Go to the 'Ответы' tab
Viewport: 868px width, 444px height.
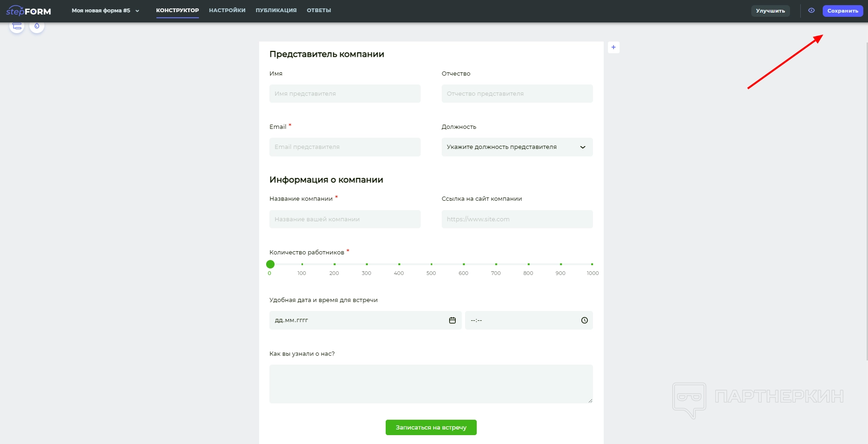[319, 10]
